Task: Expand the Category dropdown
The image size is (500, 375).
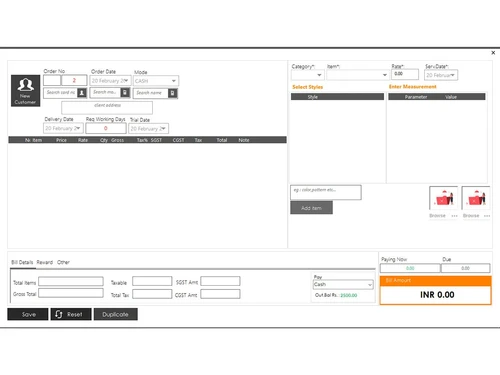Action: 308,75
